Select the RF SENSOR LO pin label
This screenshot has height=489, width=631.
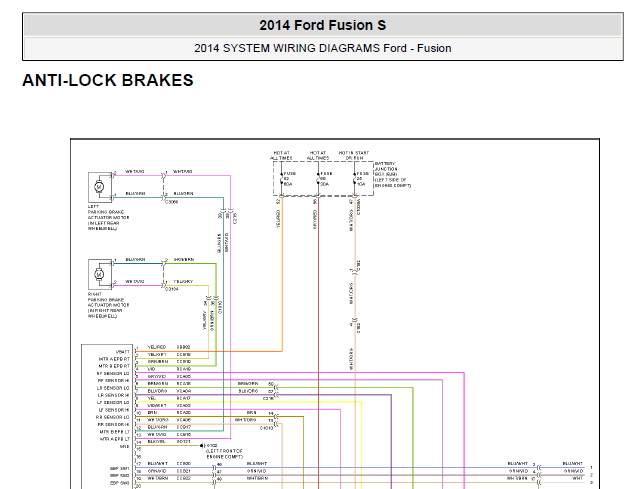pyautogui.click(x=113, y=373)
